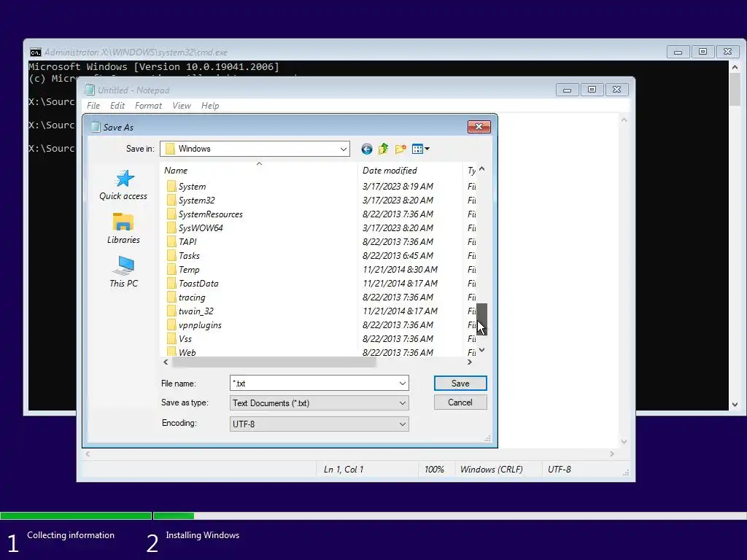The height and width of the screenshot is (560, 747).
Task: Click file list horizontal scroll left arrow
Action: click(x=166, y=362)
